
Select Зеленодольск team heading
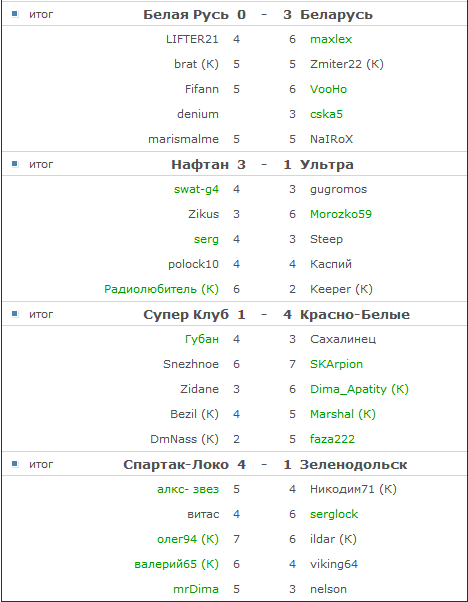[x=353, y=465]
